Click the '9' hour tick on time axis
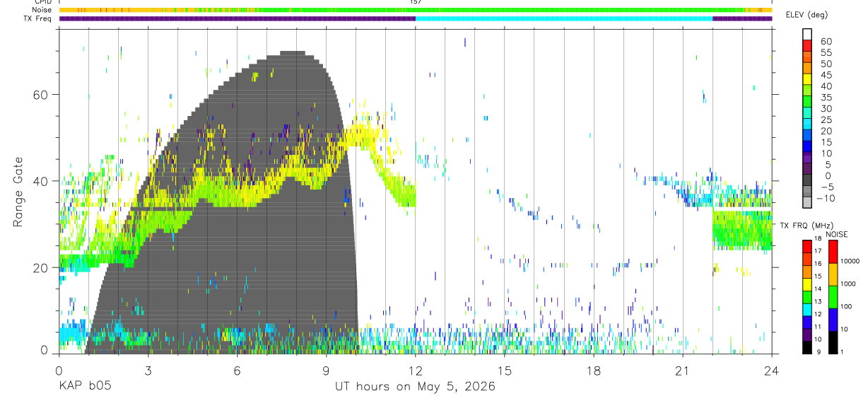 326,371
